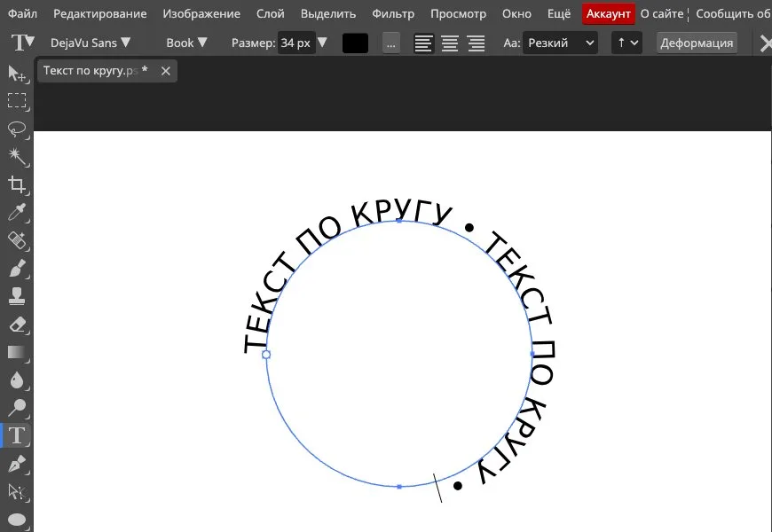
Task: Open the Слой menu
Action: [271, 14]
